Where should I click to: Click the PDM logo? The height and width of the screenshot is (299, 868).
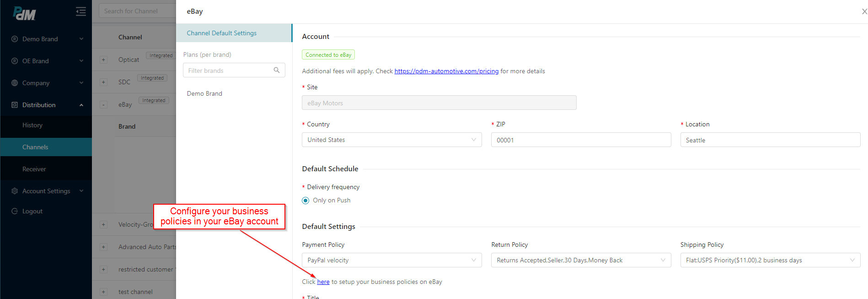click(x=25, y=13)
